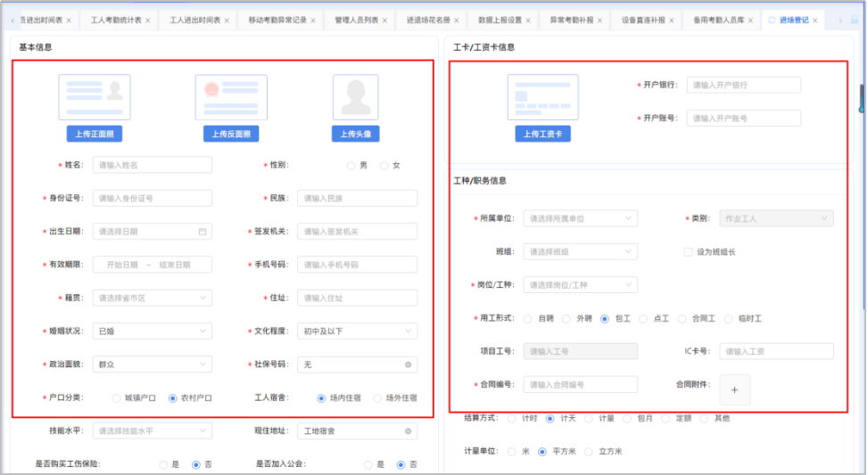Click the salary card image placeholder

point(542,97)
